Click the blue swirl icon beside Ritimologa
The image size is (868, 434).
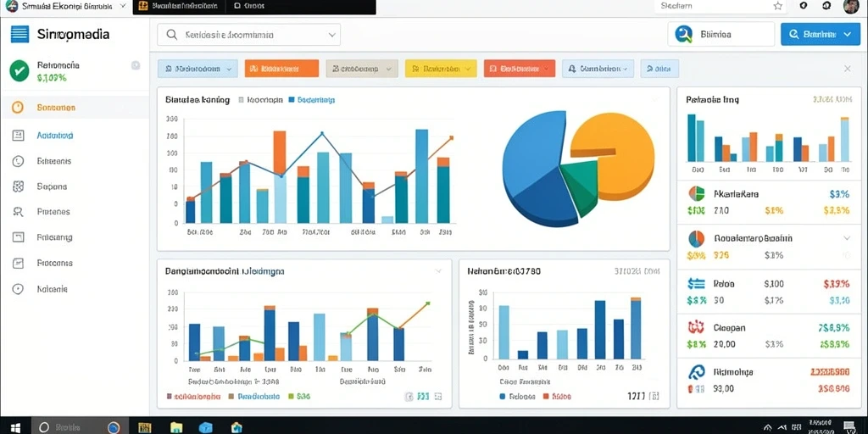click(x=696, y=372)
